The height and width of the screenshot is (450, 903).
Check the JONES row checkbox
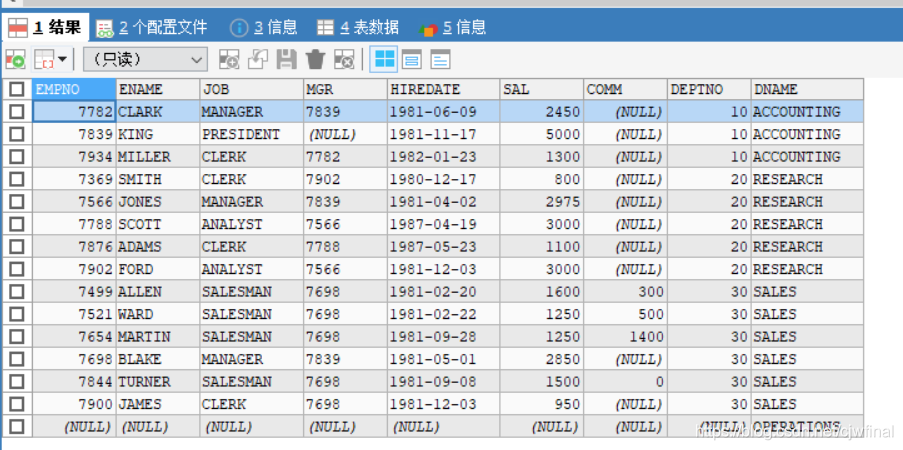pyautogui.click(x=17, y=201)
